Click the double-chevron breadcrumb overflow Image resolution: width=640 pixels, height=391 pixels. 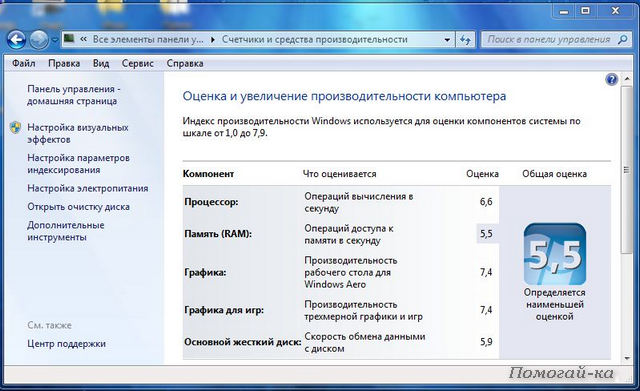tap(84, 39)
